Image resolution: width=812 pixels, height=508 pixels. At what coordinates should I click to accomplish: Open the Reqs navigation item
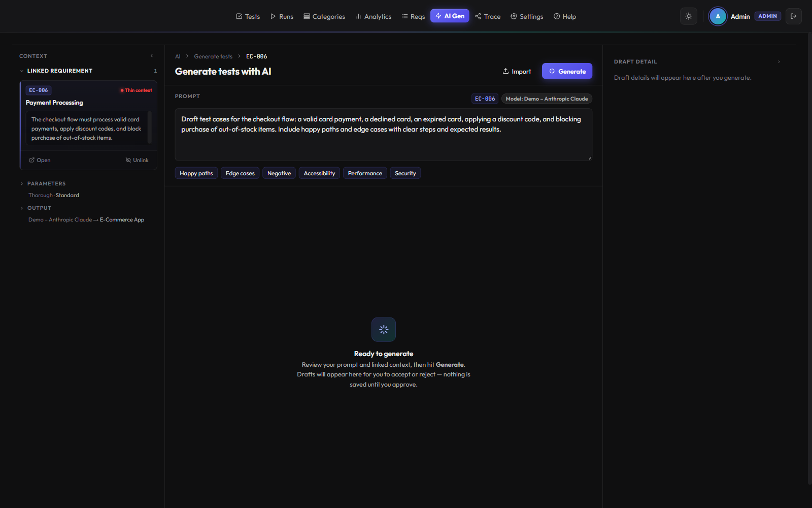point(413,16)
